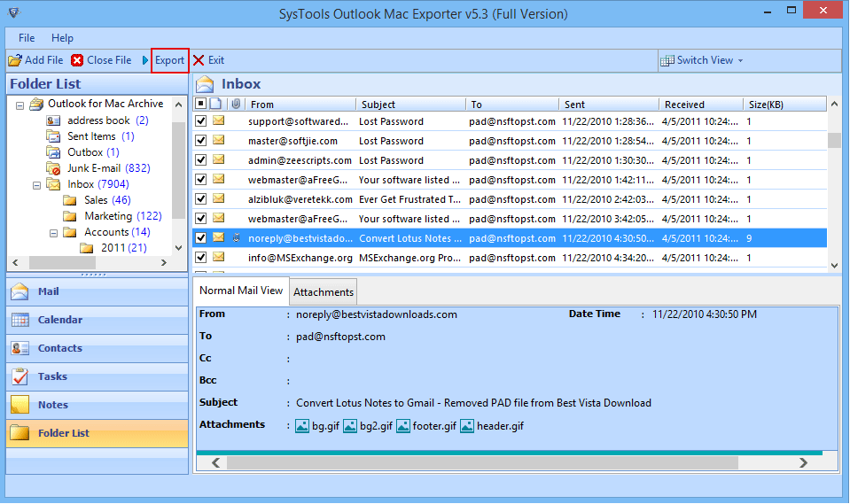850x504 pixels.
Task: Click the application logo in title bar
Action: pos(14,12)
